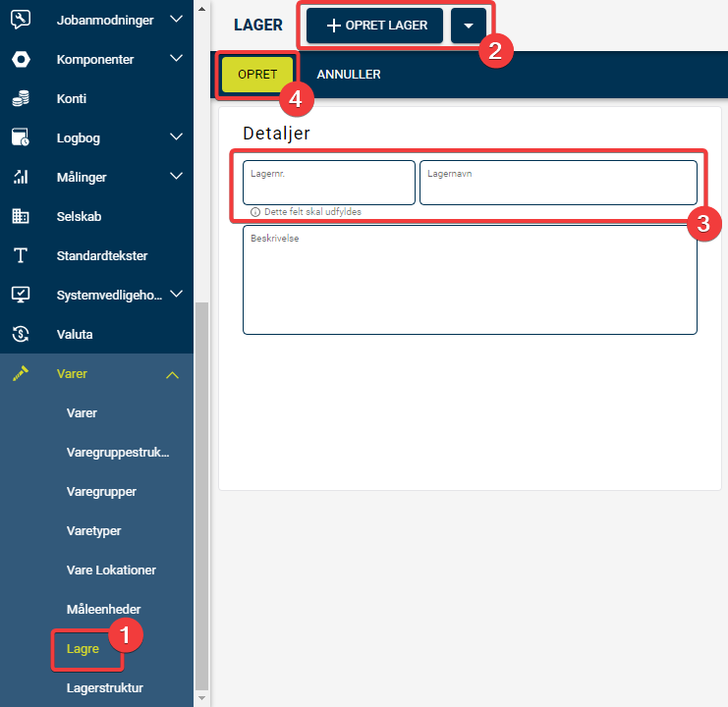Screen dimensions: 728x707
Task: Expand the Komponenter submenu chevron
Action: tap(176, 59)
